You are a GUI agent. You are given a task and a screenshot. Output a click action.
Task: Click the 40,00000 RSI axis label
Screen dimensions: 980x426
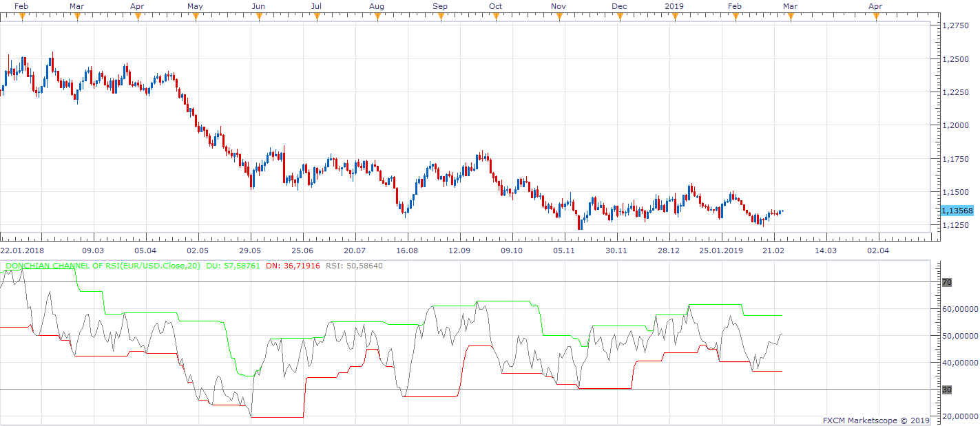click(960, 363)
